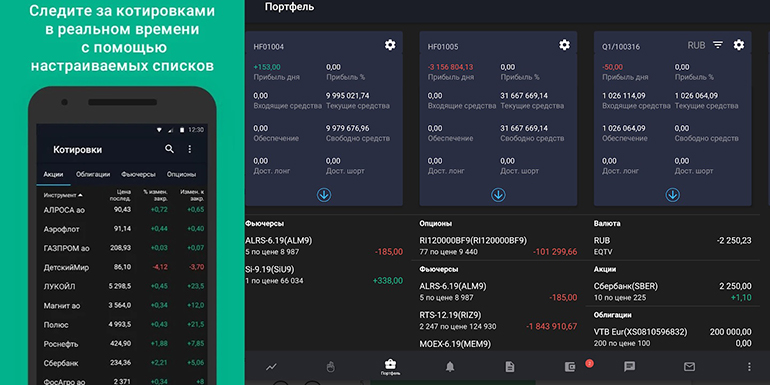Select АЛРОСА ао row in quotes list
The width and height of the screenshot is (770, 385).
tap(122, 210)
